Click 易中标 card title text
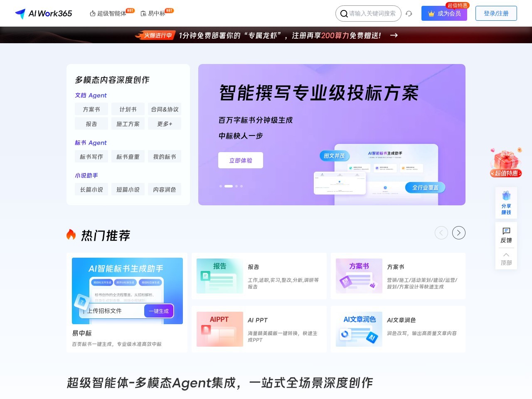This screenshot has width=532, height=399. point(82,333)
